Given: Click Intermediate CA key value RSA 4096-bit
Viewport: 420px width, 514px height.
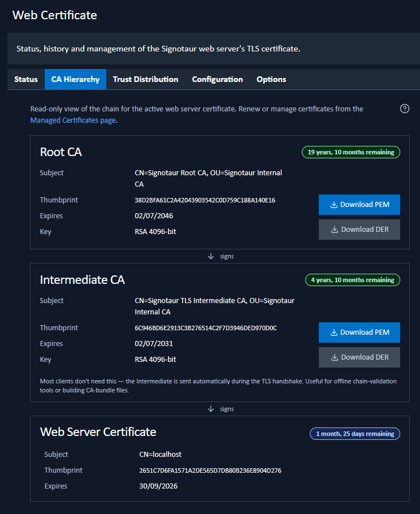Looking at the screenshot, I should coord(155,360).
